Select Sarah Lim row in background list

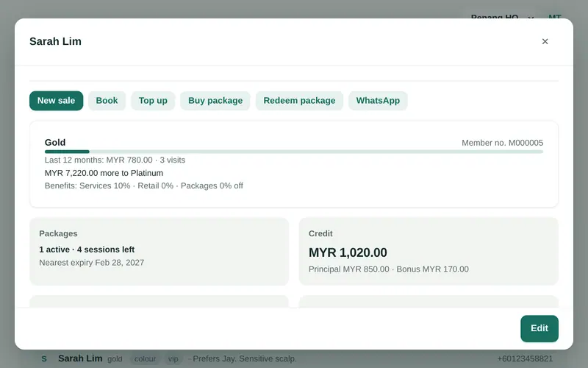point(294,358)
